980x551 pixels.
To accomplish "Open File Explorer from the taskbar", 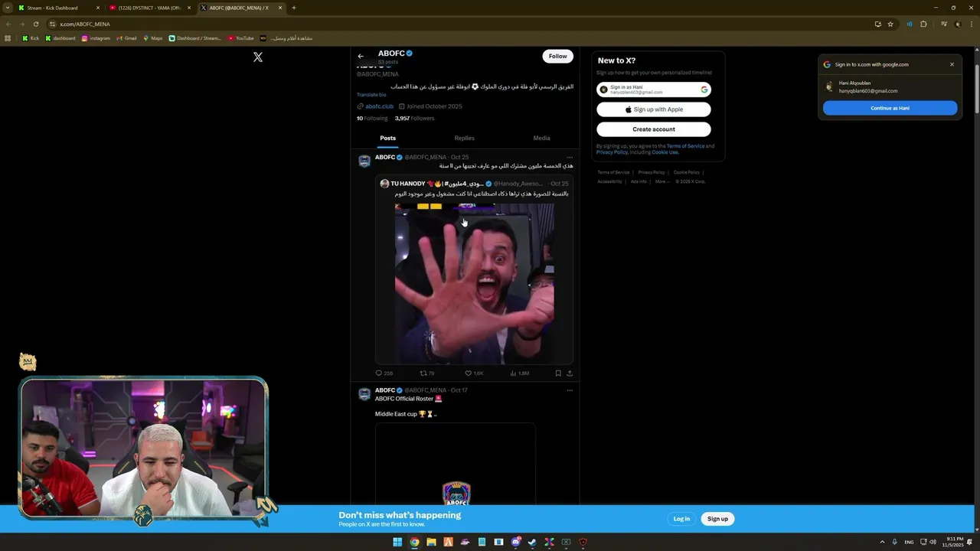I will [431, 542].
